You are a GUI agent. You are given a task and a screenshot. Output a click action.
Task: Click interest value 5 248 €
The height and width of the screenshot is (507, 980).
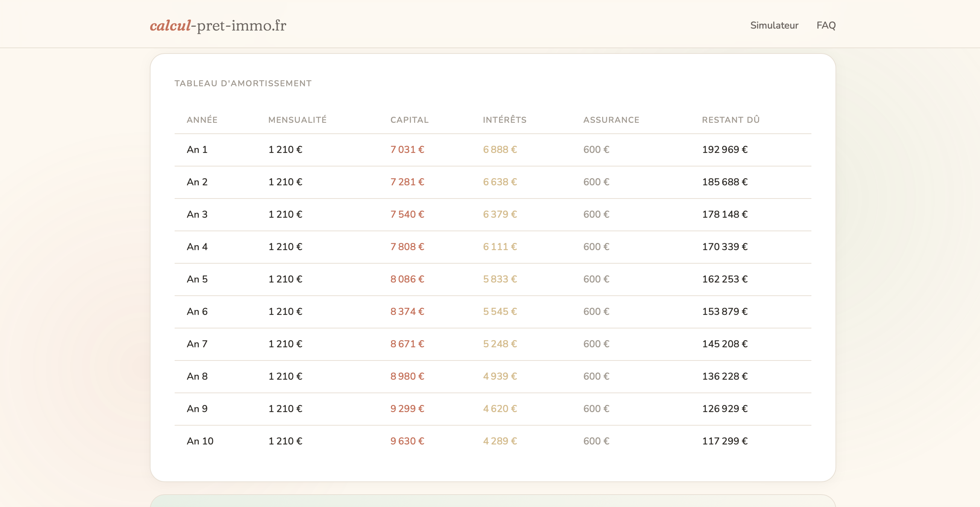(500, 344)
